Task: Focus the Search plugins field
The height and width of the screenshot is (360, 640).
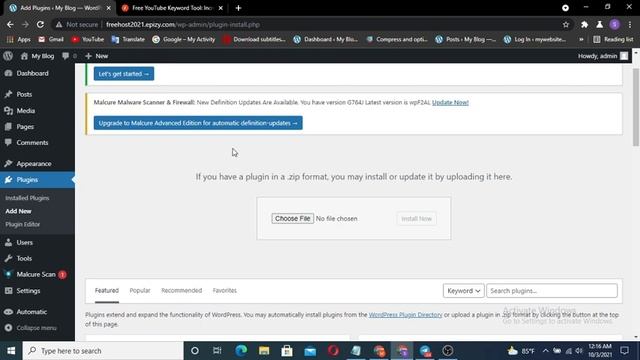Action: pyautogui.click(x=552, y=291)
